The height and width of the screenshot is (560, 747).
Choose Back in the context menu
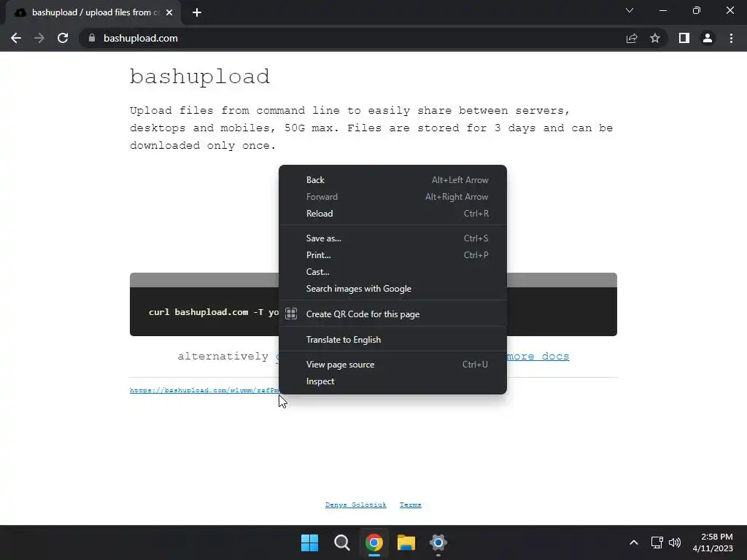pos(392,180)
